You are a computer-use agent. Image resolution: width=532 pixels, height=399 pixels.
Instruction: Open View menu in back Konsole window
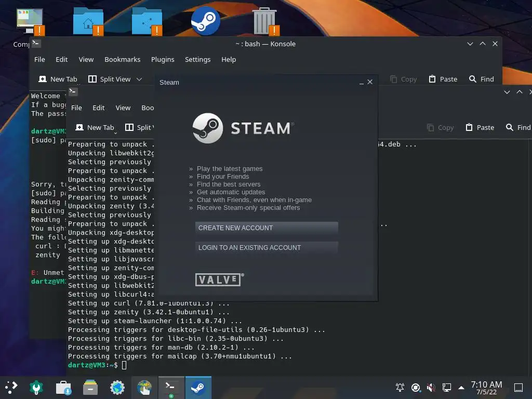click(x=86, y=59)
